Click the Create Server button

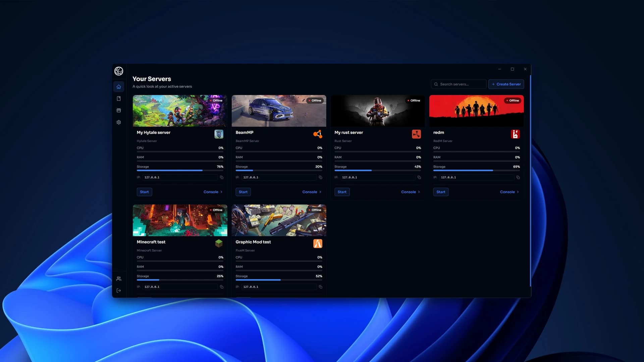[x=506, y=84]
